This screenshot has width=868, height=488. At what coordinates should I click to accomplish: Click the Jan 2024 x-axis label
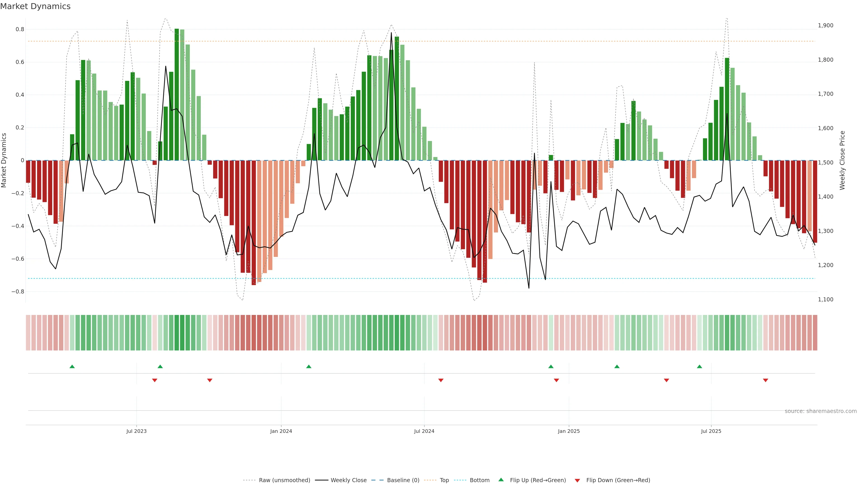281,431
